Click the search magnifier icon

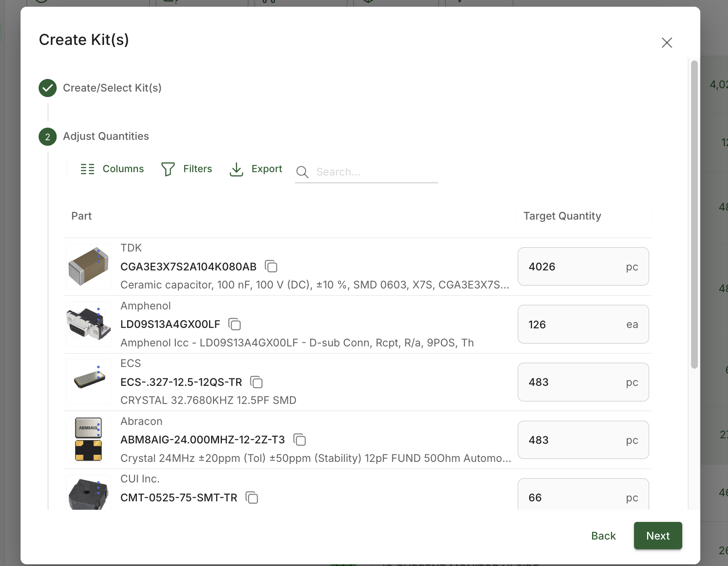click(x=302, y=172)
